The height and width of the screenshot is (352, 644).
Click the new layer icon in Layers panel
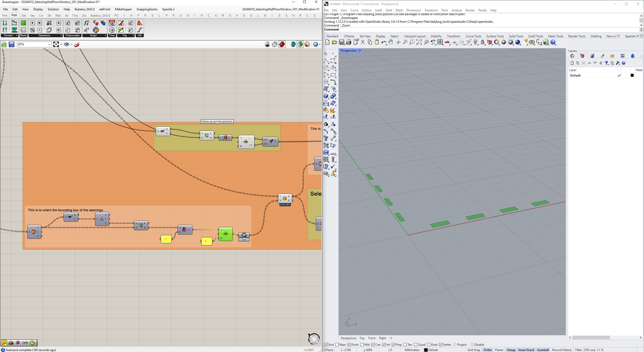[x=572, y=63]
